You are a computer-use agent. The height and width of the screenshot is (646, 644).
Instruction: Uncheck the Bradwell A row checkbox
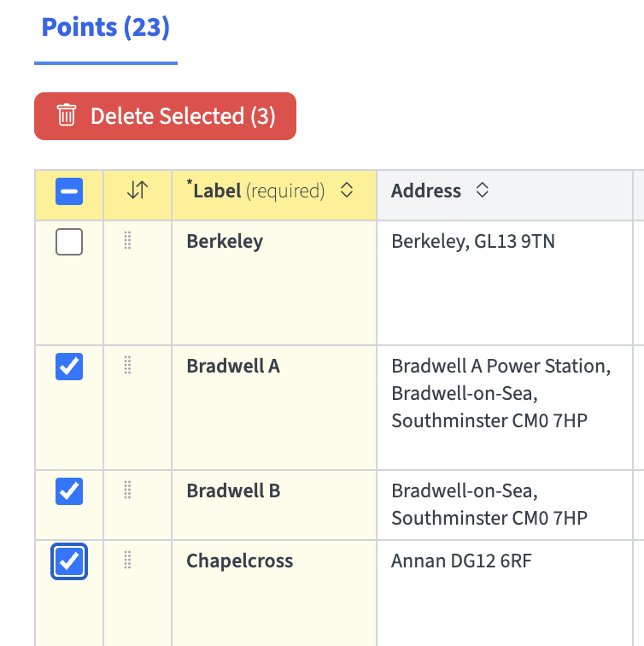(69, 367)
